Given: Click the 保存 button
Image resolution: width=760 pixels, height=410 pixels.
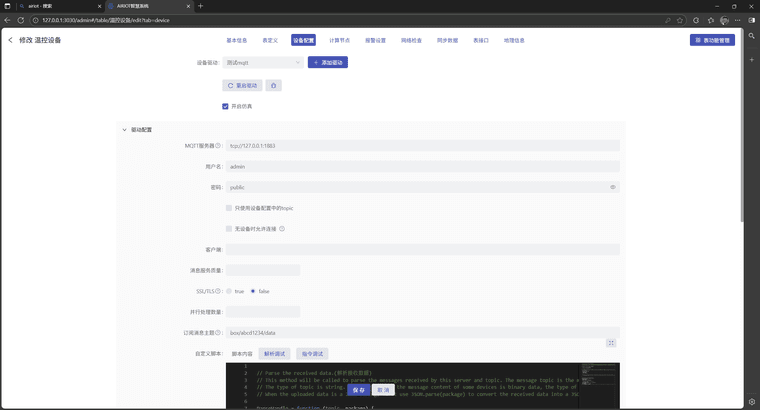Looking at the screenshot, I should point(359,390).
